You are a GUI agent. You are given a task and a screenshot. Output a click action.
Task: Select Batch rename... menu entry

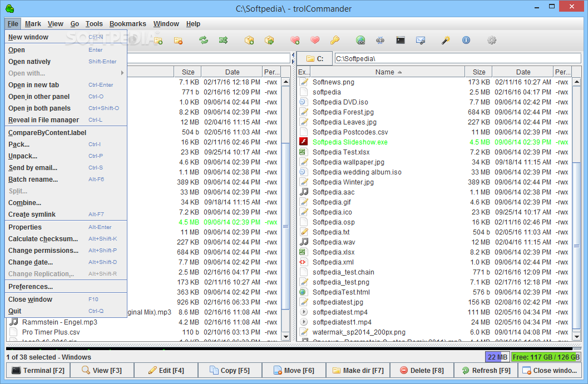[x=66, y=179]
